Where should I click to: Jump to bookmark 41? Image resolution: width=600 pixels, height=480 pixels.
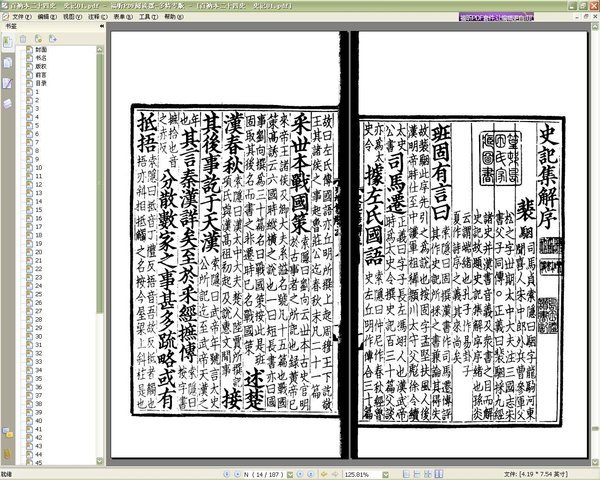(x=39, y=429)
